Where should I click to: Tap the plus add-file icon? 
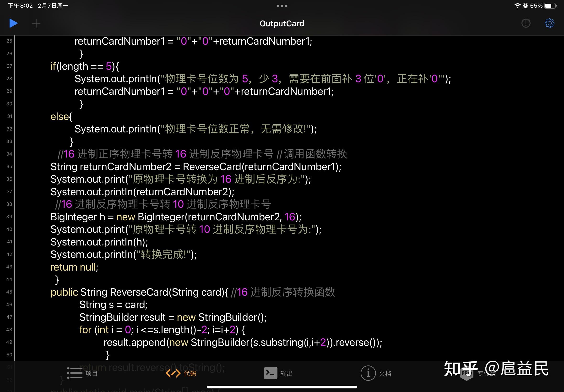36,23
